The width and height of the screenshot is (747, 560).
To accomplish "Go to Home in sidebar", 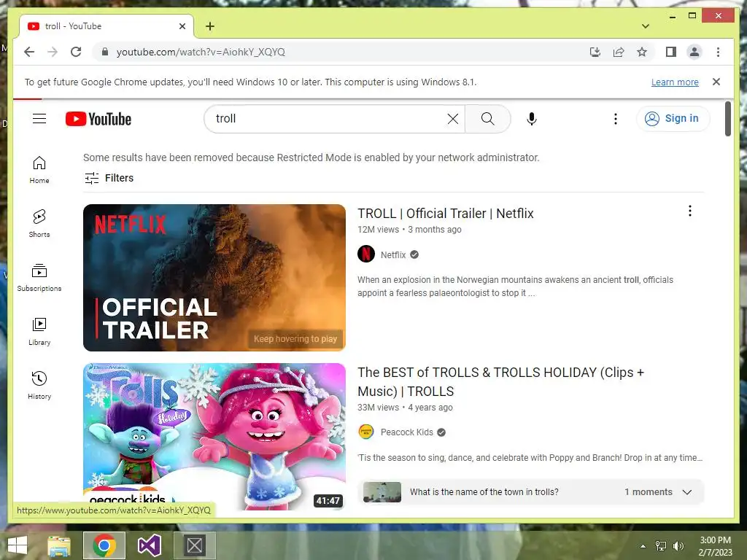I will [39, 169].
